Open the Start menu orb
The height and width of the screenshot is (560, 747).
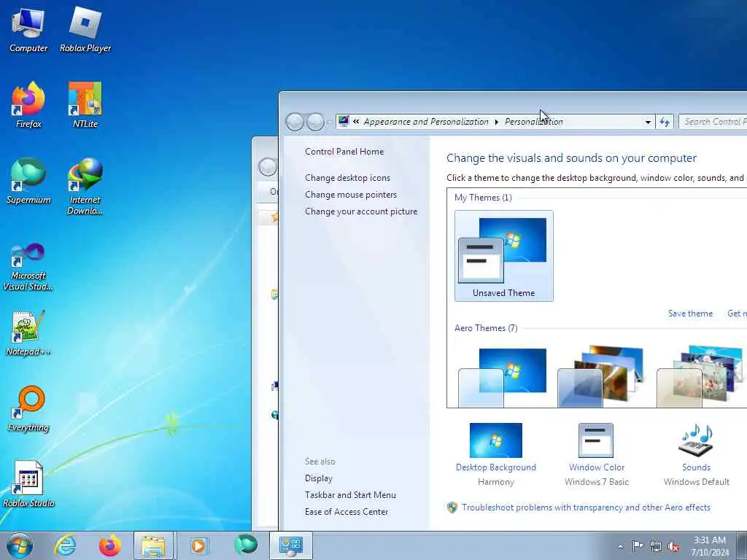tap(20, 545)
